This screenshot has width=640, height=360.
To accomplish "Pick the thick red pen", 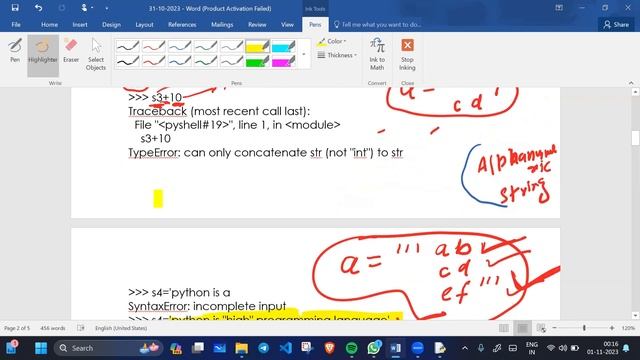I will click(x=153, y=62).
